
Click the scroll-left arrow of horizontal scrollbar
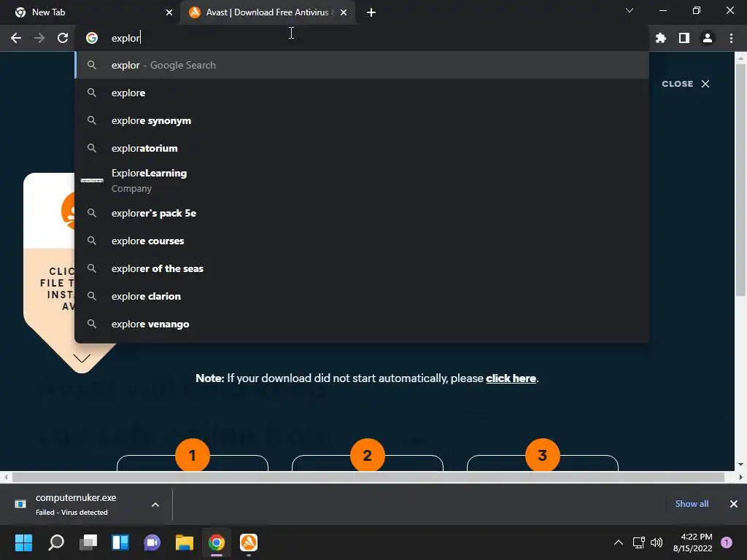5,477
